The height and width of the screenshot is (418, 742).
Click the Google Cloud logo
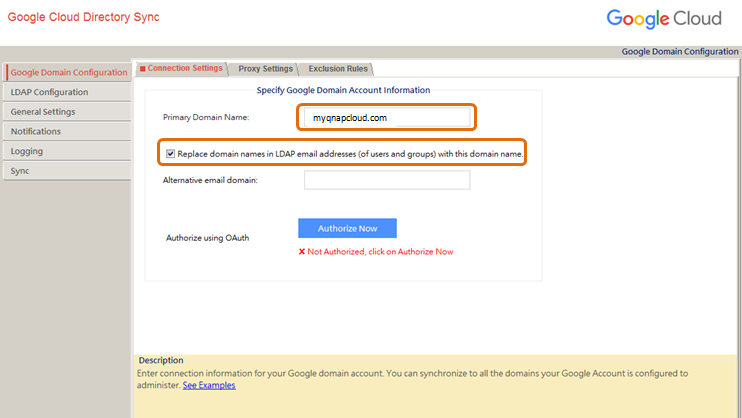point(664,18)
